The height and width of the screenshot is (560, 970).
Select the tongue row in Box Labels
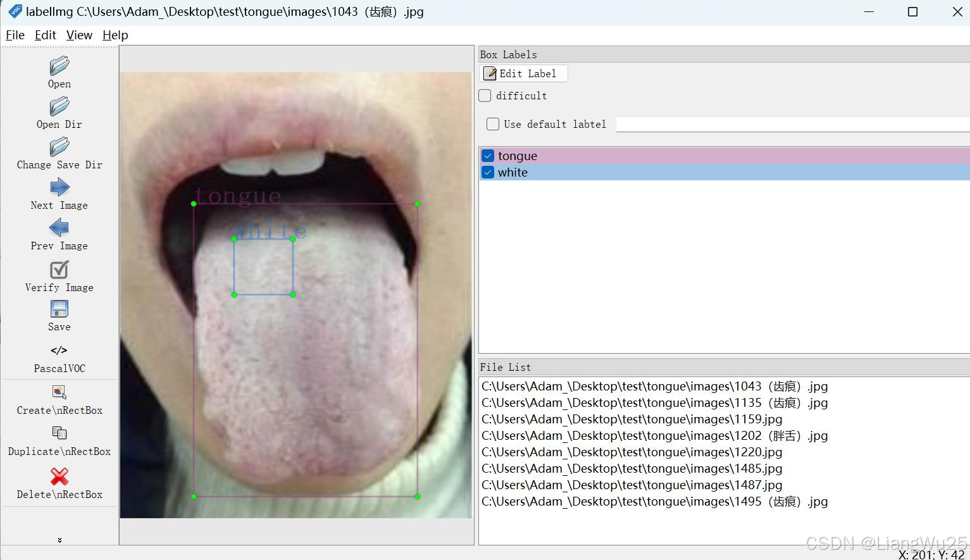(x=724, y=156)
